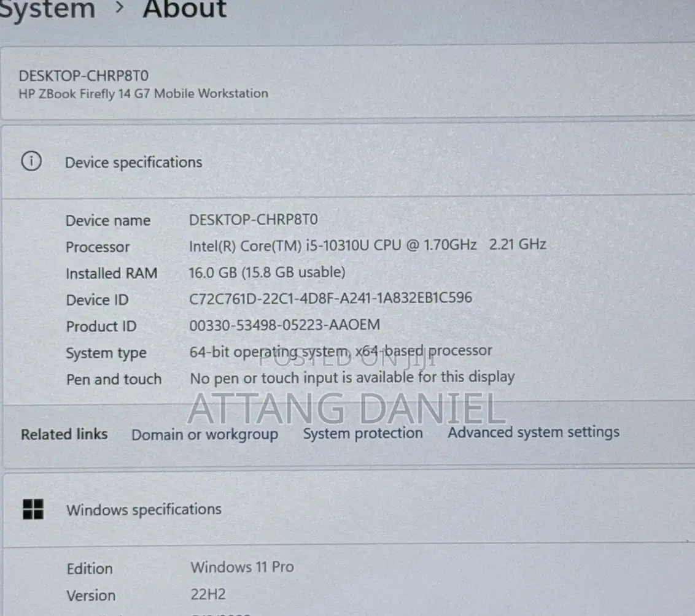Click the System type label
The width and height of the screenshot is (695, 616).
pos(106,353)
